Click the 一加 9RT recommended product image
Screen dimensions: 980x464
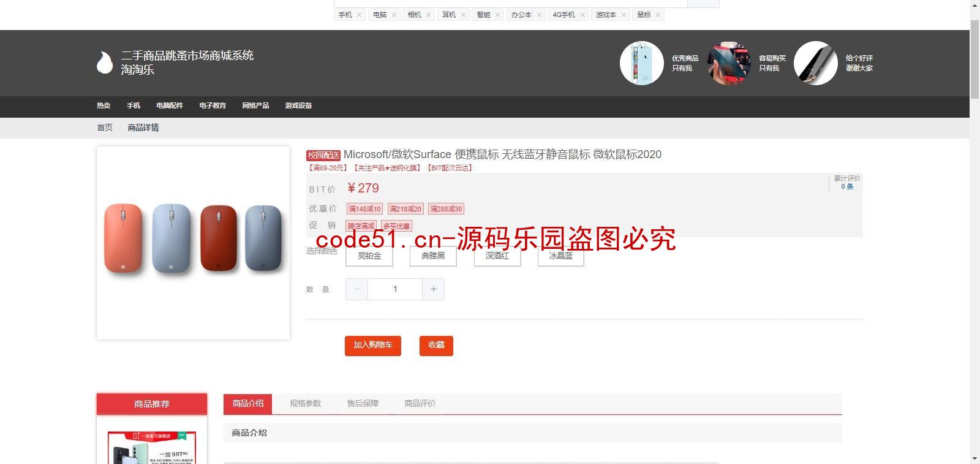tap(152, 447)
